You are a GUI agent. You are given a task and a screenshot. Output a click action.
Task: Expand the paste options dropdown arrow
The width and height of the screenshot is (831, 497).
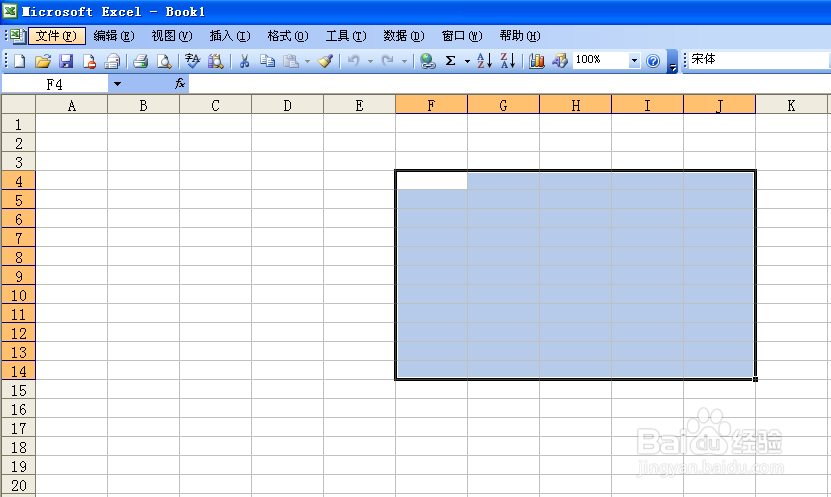(x=307, y=61)
